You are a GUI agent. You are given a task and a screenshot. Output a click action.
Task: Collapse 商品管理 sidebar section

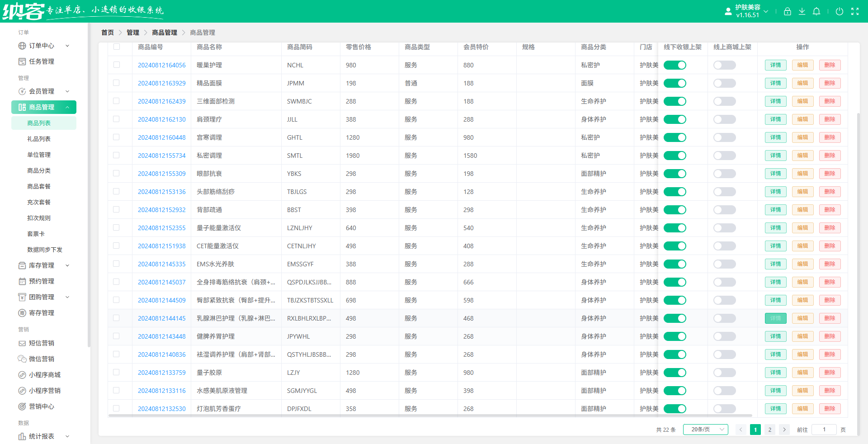pos(44,107)
